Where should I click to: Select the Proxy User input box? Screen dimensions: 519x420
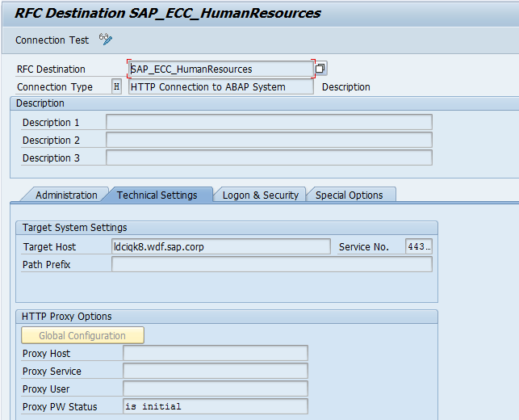pos(215,388)
